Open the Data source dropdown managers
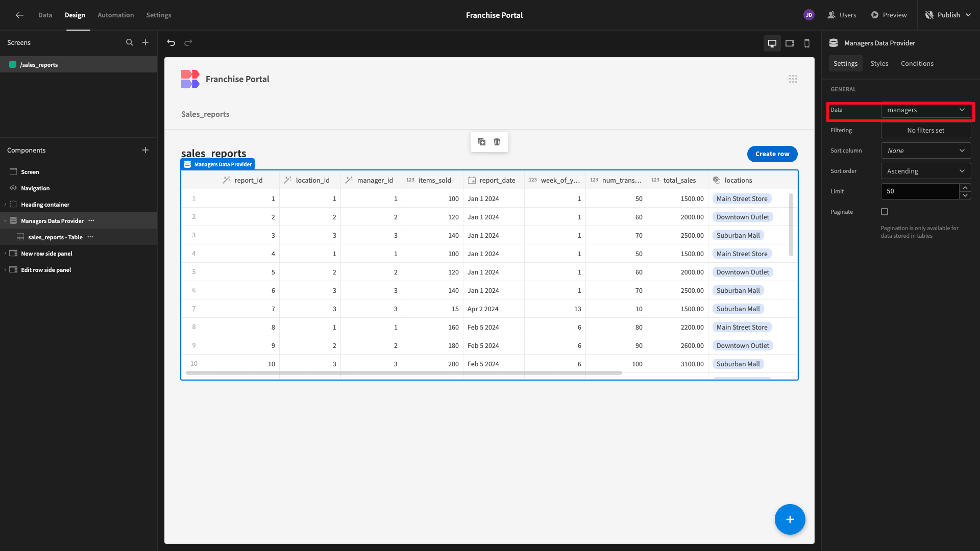 926,110
